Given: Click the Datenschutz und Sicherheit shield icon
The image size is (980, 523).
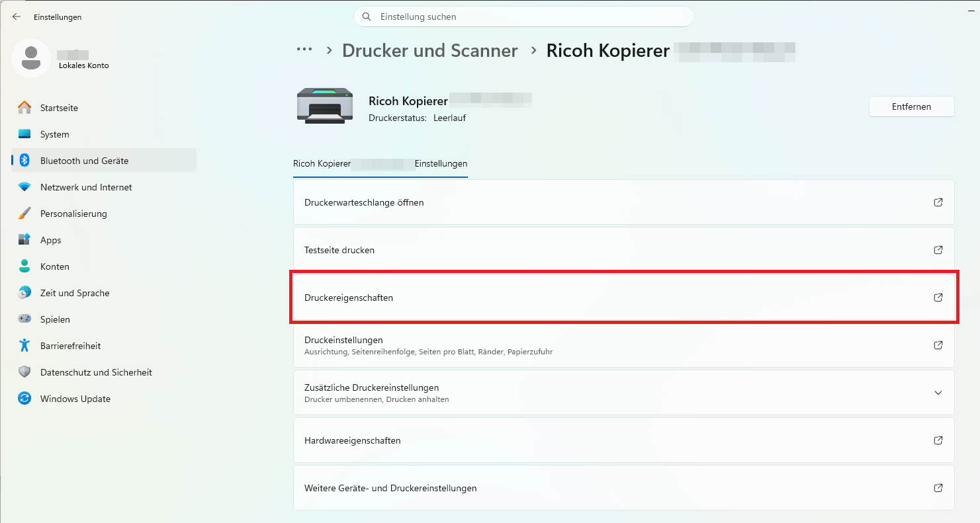Looking at the screenshot, I should tap(24, 372).
